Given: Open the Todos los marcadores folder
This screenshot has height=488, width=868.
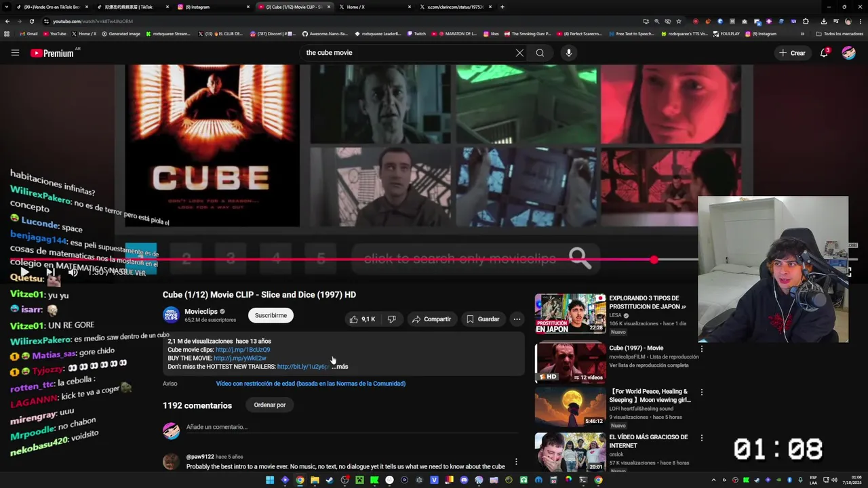Looking at the screenshot, I should point(840,34).
